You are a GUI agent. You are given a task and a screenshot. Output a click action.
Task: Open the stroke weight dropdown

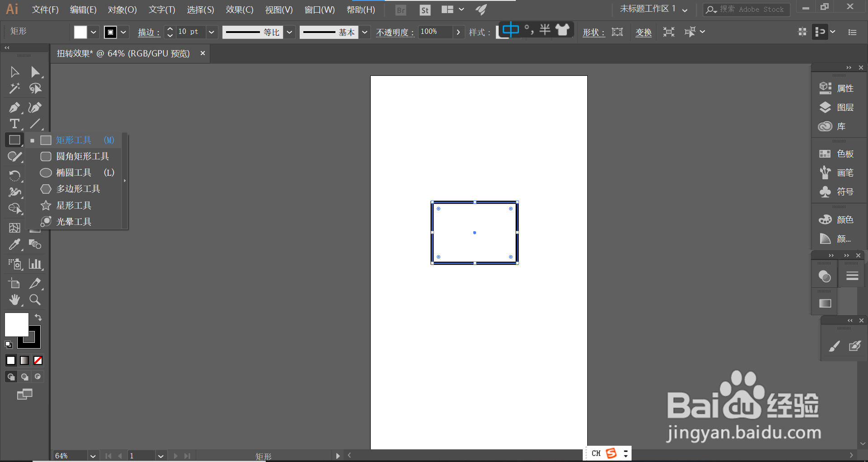point(212,32)
